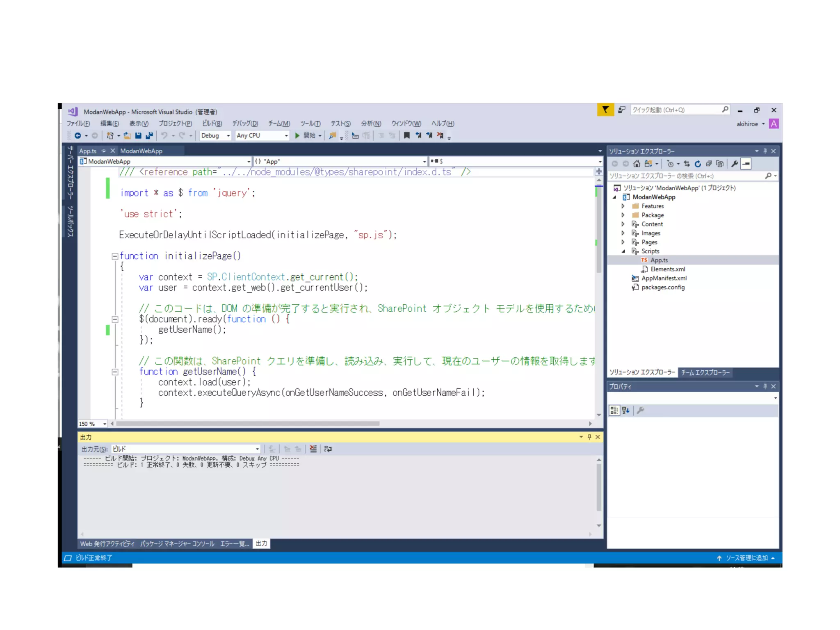Clear output window with the Clear All icon
Viewport: 840px width, 630px height.
click(313, 449)
